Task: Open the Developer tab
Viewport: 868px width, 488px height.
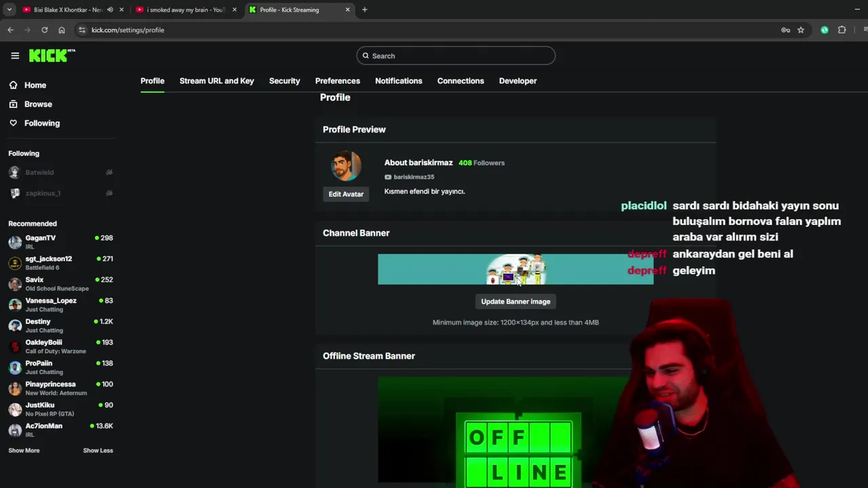Action: pos(518,81)
